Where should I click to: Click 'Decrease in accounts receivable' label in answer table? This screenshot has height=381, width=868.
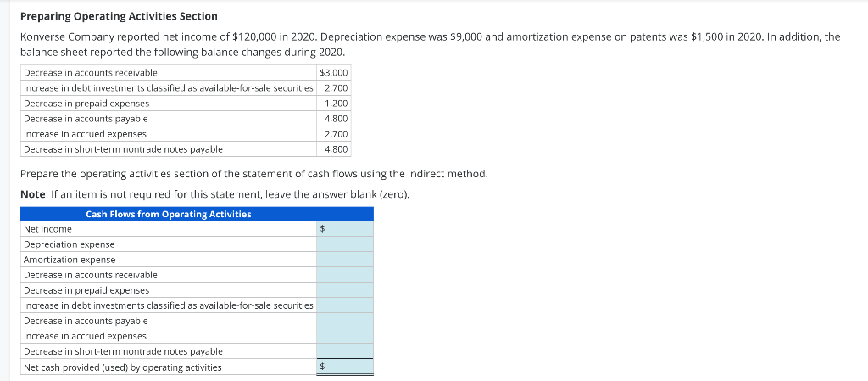pyautogui.click(x=90, y=275)
